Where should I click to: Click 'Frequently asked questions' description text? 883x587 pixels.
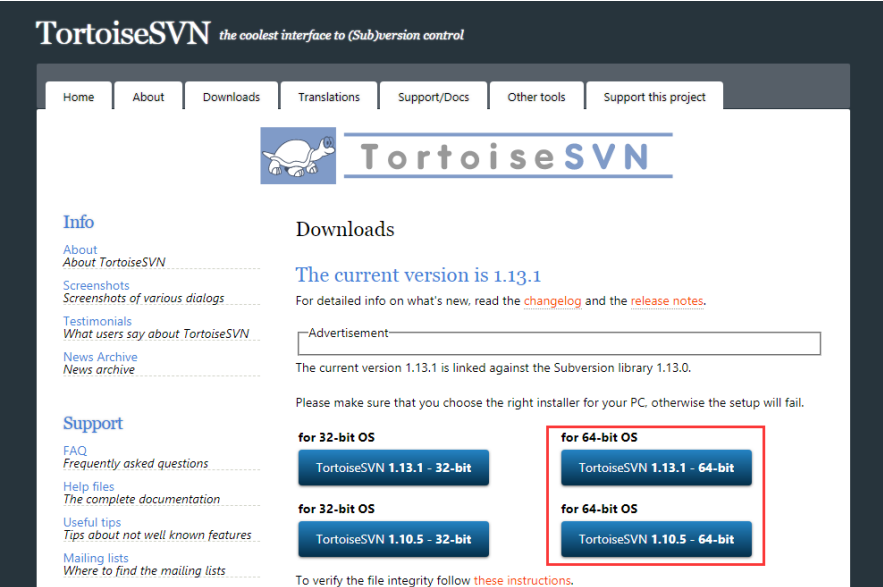click(x=136, y=464)
